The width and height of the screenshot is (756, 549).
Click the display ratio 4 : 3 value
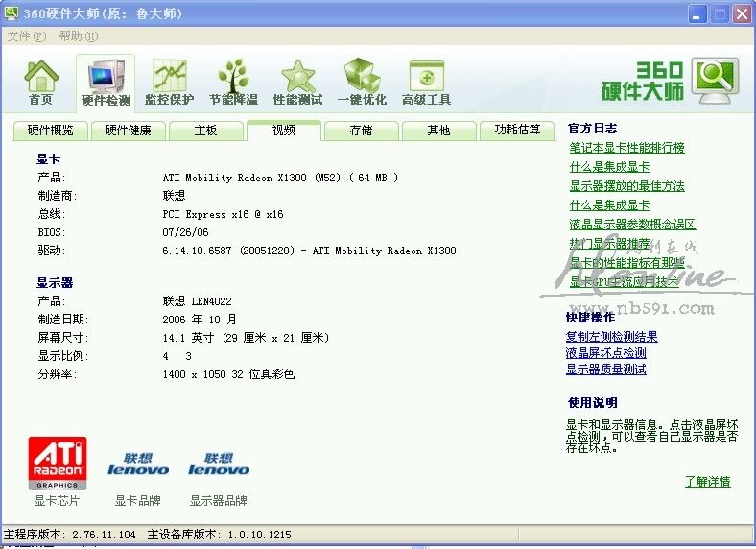pyautogui.click(x=177, y=356)
